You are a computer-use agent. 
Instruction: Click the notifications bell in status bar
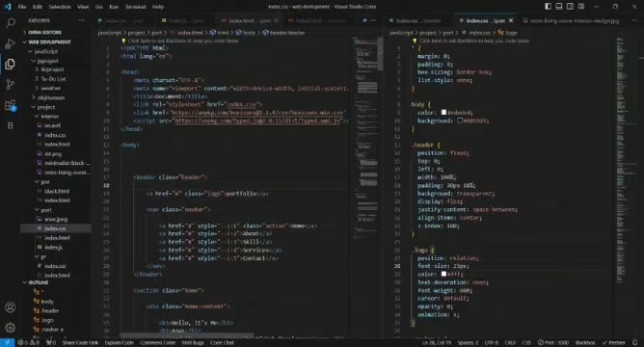click(635, 342)
